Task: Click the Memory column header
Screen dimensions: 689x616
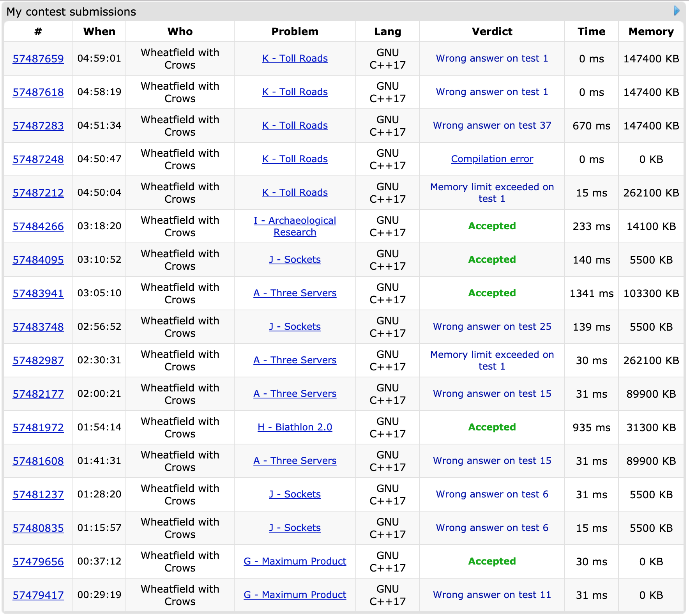Action: tap(651, 32)
